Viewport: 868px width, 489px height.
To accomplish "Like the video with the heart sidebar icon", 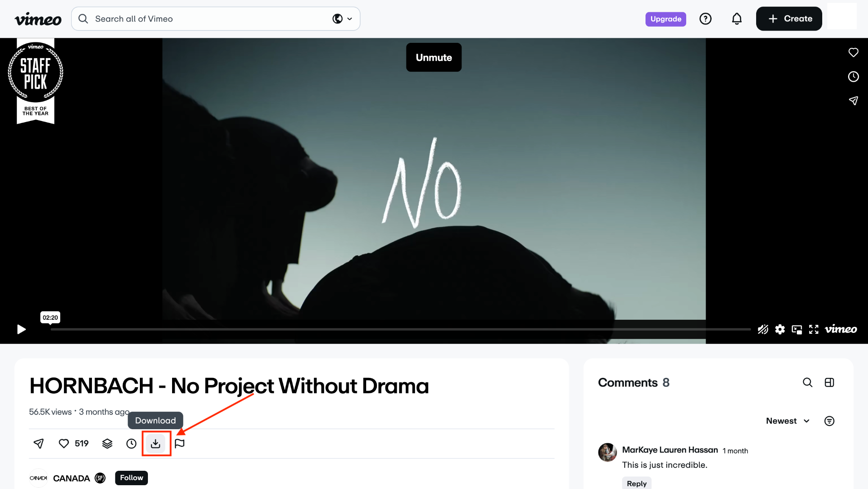I will [x=853, y=52].
